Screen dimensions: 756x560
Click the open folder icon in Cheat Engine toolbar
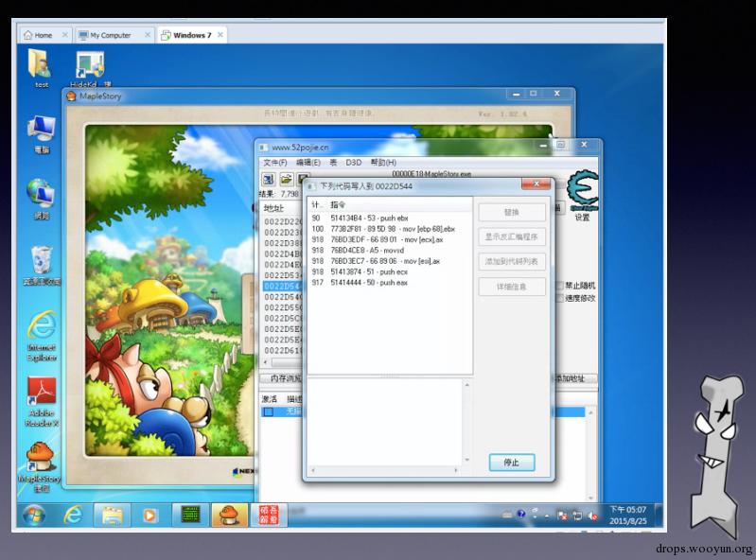coord(285,179)
